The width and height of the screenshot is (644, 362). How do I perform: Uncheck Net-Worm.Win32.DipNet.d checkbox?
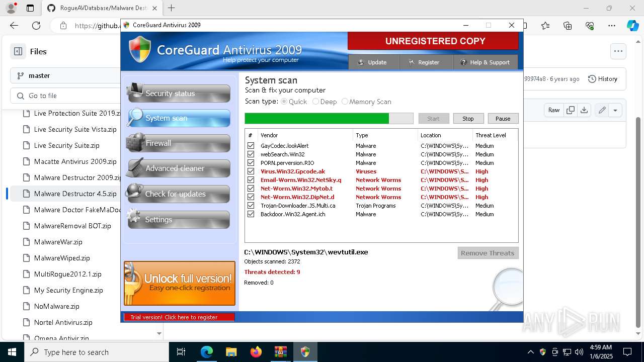[251, 197]
